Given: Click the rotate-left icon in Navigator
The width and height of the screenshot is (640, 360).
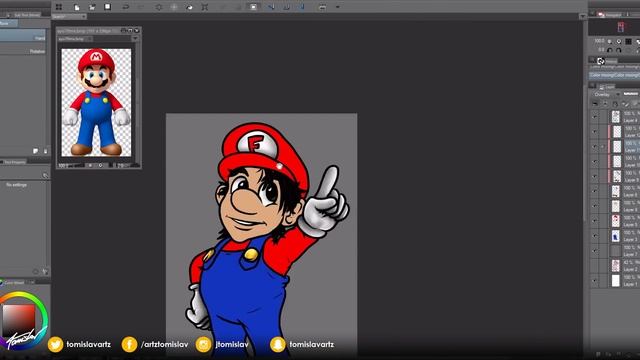Looking at the screenshot, I should 610,50.
